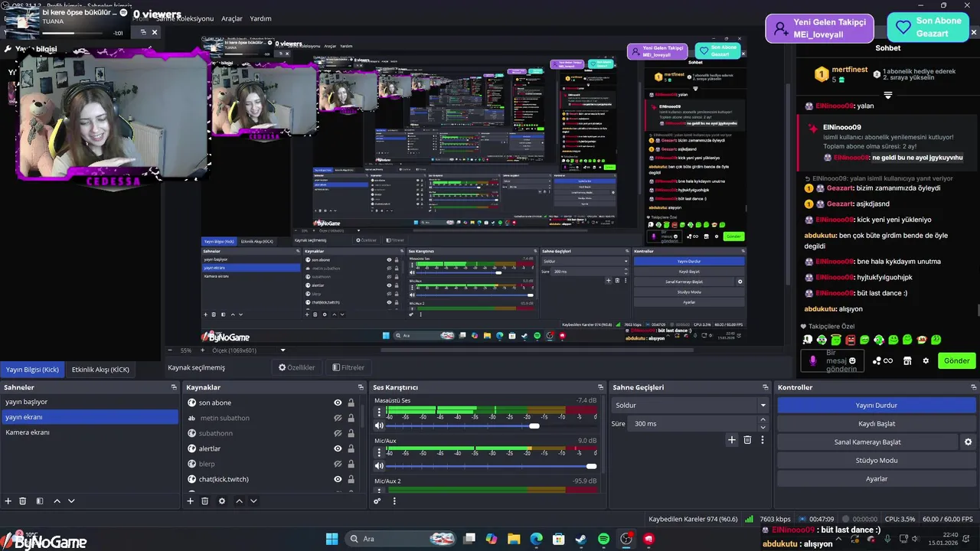Add a transition with plus in Sahne Geçişleri

(732, 440)
